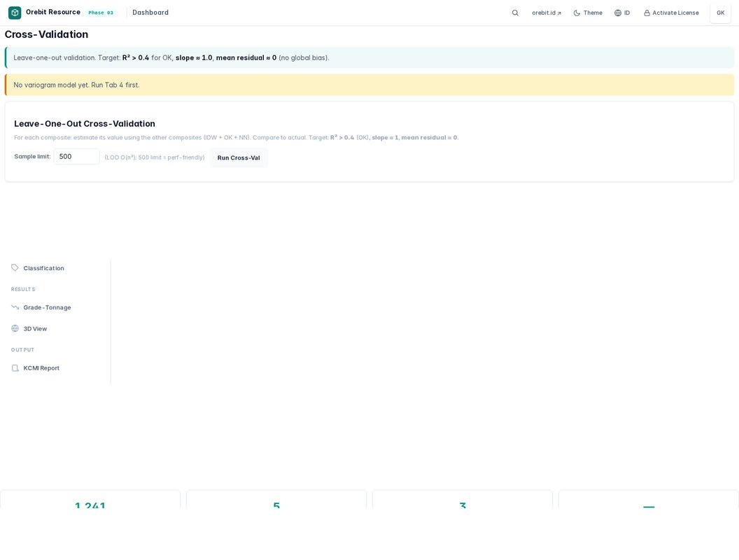Click the lock icon beside Activate License

pos(647,13)
